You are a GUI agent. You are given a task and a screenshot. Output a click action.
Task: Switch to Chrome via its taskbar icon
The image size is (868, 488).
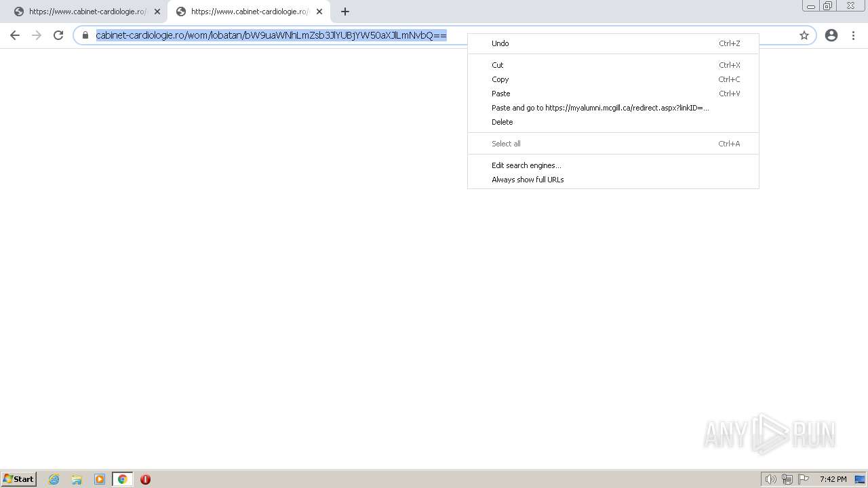[122, 479]
